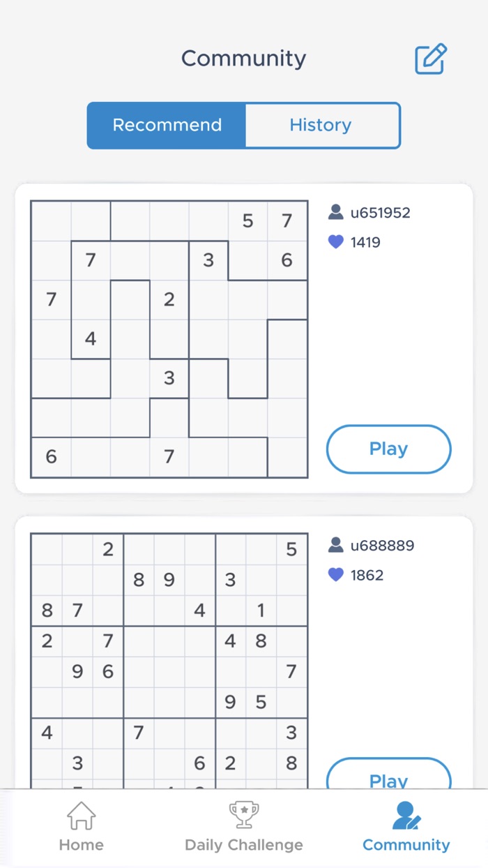Select the Recommend tab
Screen dimensions: 488x868
tap(167, 126)
